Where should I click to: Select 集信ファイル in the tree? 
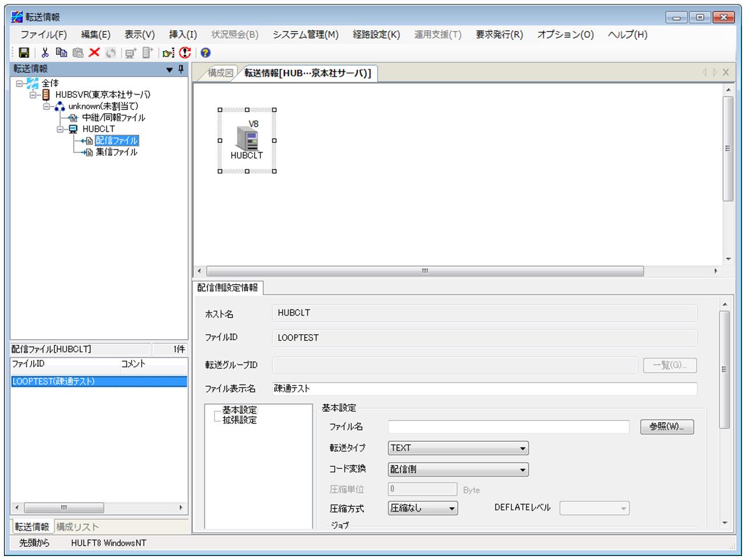[x=116, y=153]
